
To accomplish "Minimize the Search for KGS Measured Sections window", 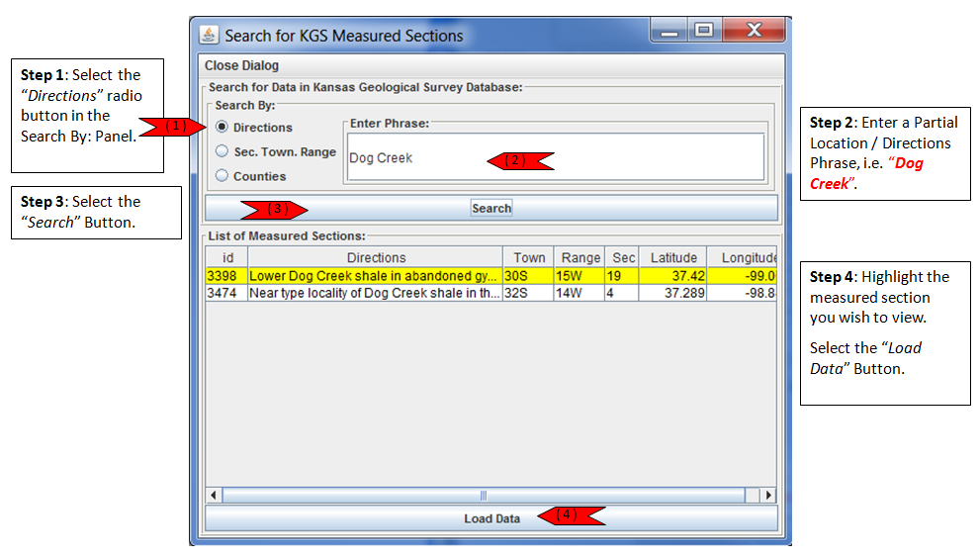I will [669, 30].
